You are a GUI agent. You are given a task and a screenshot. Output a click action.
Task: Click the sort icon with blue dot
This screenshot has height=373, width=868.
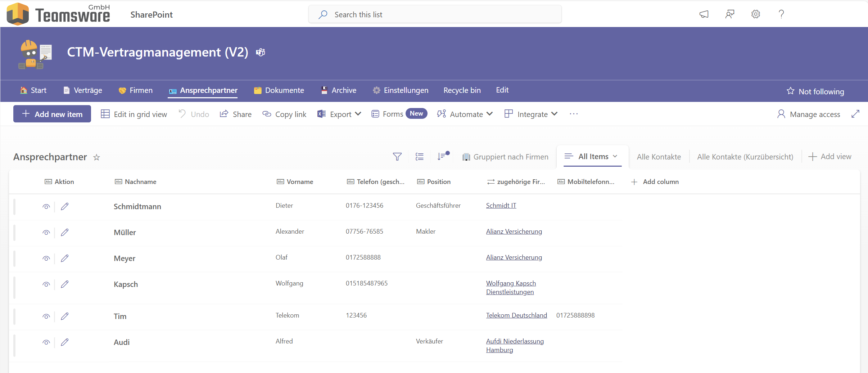point(442,156)
